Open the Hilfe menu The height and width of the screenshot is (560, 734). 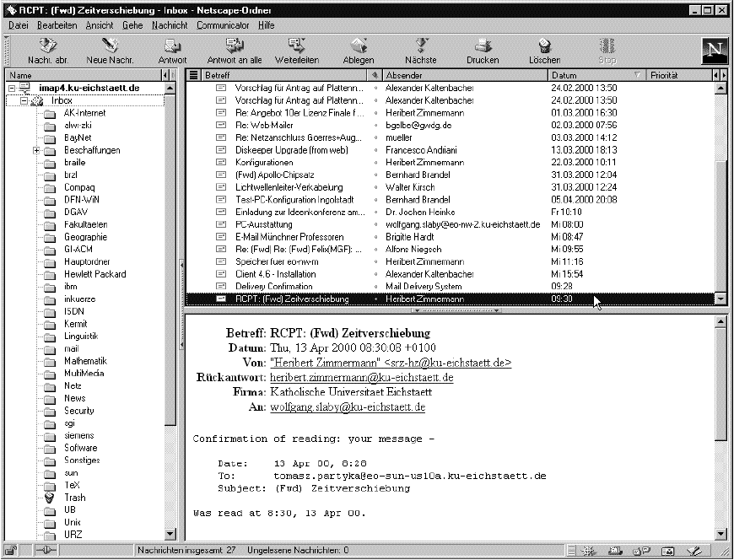267,25
